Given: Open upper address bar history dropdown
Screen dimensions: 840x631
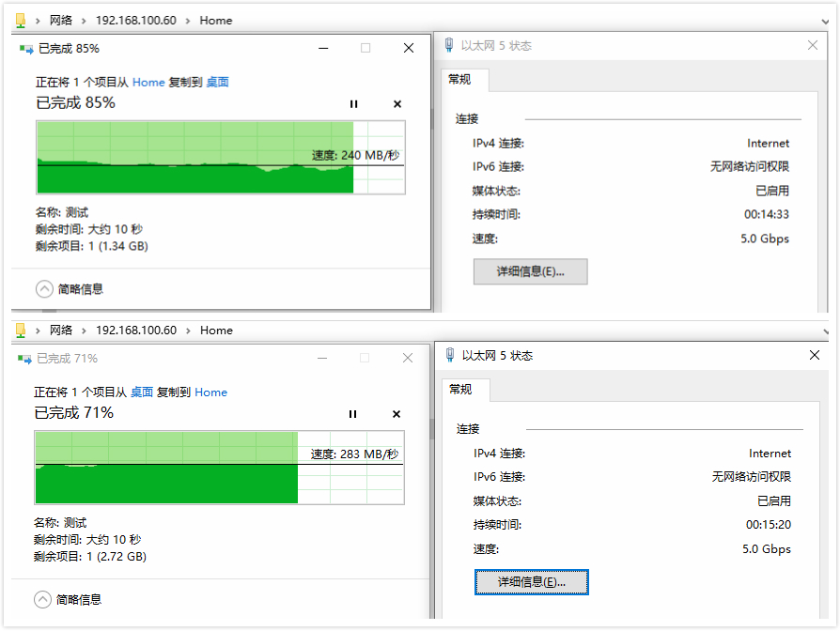Looking at the screenshot, I should click(x=825, y=22).
